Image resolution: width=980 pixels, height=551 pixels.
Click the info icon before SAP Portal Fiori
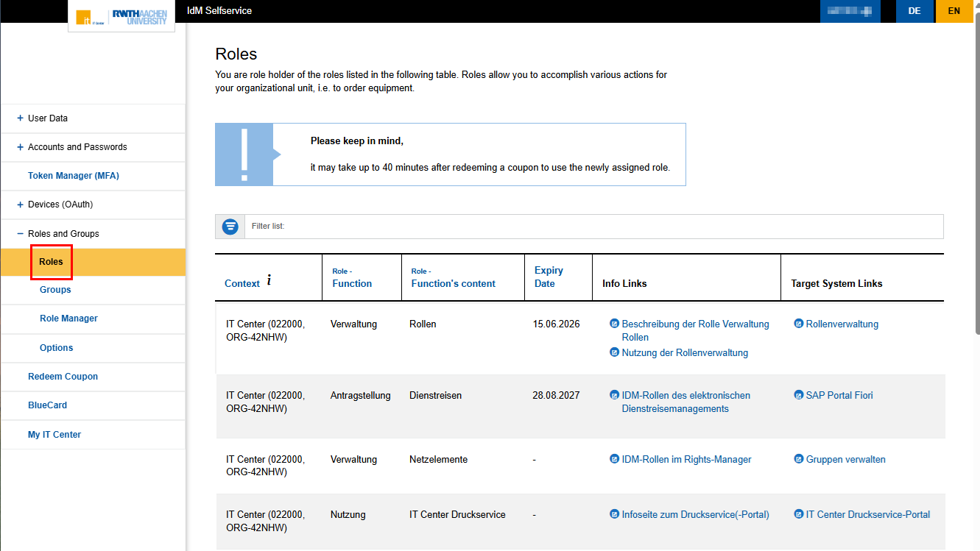tap(798, 395)
